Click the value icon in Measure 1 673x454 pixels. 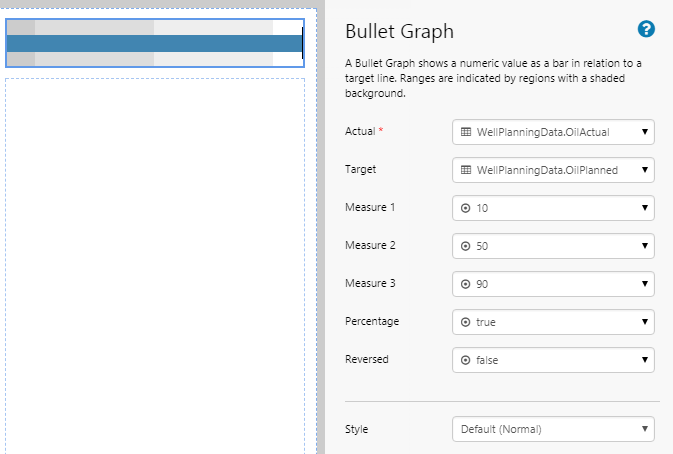point(466,208)
